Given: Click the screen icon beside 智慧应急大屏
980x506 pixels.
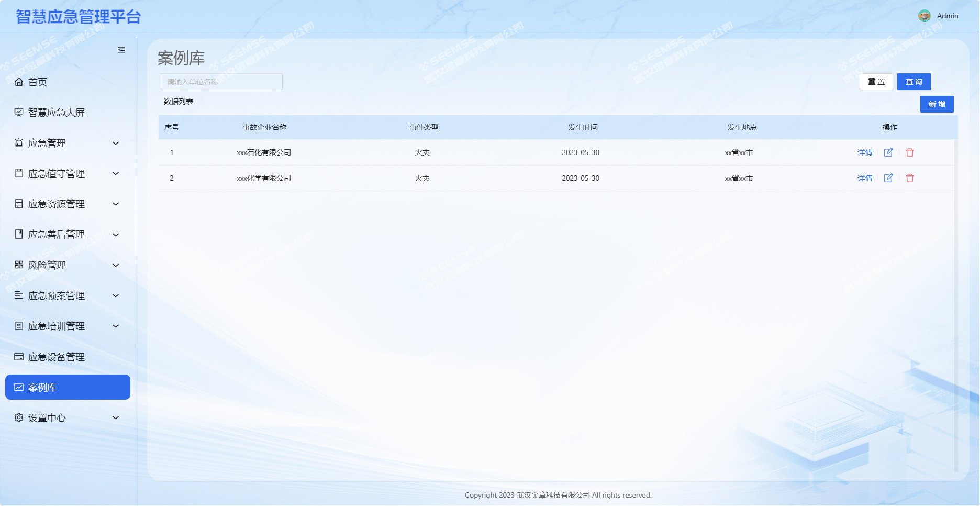Looking at the screenshot, I should (19, 112).
